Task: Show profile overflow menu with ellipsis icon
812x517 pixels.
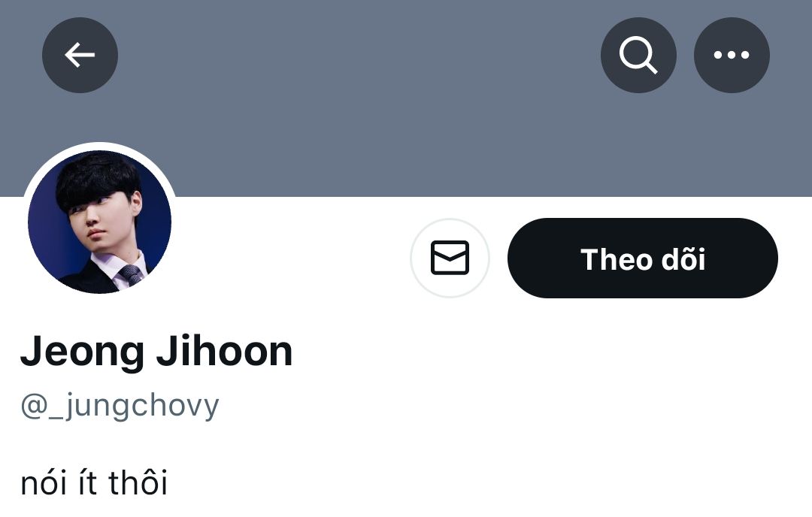Action: coord(732,55)
